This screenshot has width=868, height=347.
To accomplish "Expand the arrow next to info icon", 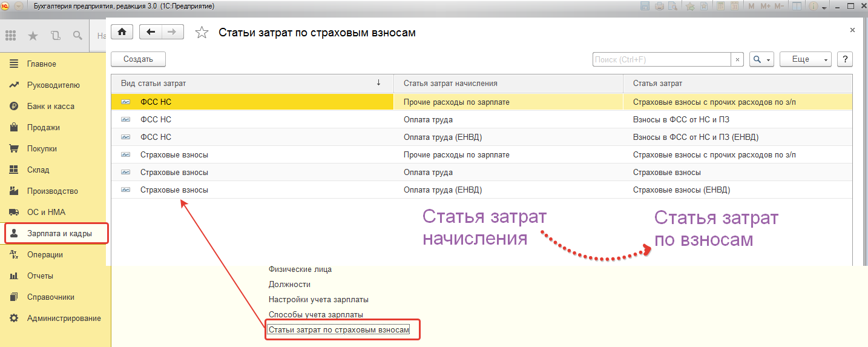I will tap(824, 7).
